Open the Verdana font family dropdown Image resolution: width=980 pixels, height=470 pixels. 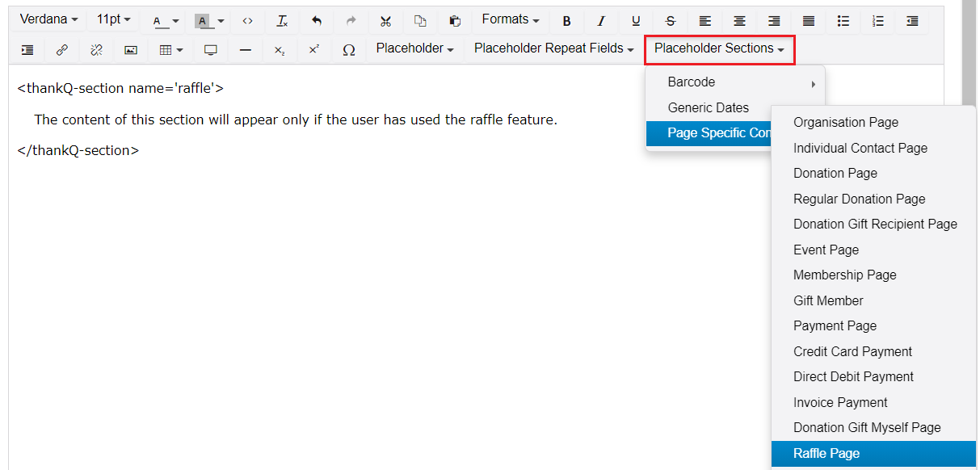click(48, 20)
